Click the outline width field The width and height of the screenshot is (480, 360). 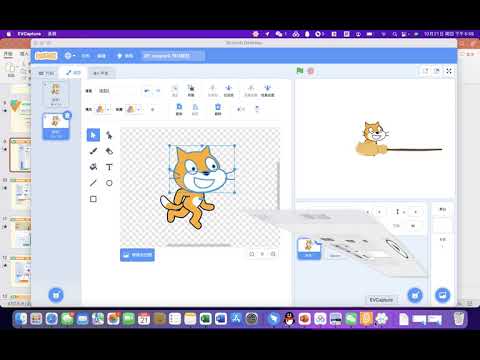pos(153,109)
